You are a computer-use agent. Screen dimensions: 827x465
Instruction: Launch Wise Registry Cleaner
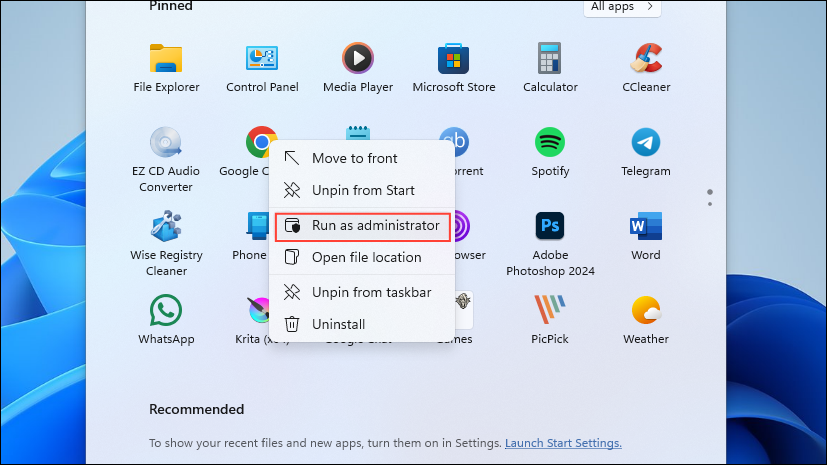[166, 226]
